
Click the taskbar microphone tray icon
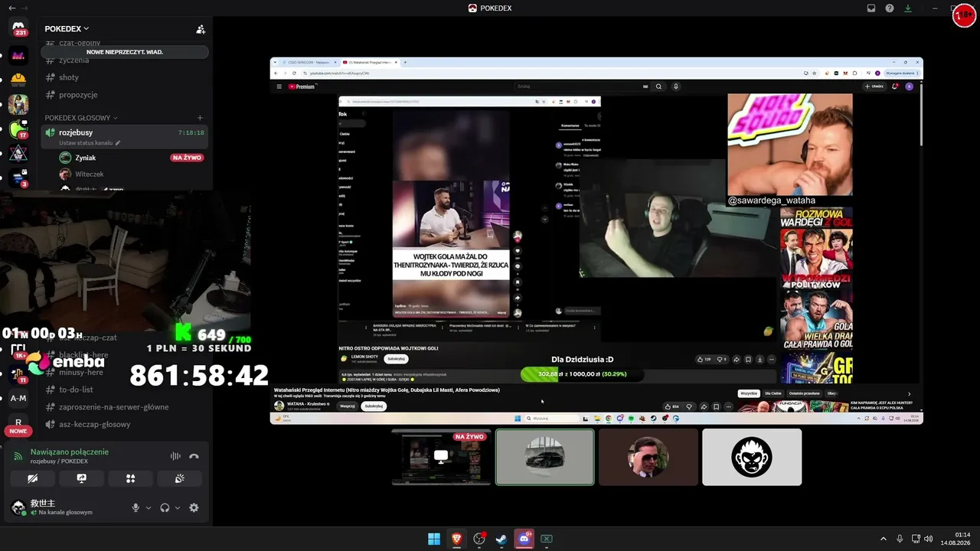point(900,539)
